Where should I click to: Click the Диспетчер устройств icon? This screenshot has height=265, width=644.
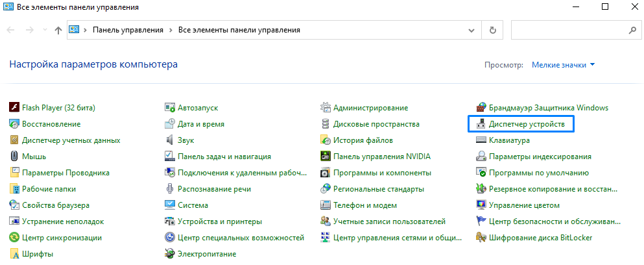pyautogui.click(x=481, y=124)
